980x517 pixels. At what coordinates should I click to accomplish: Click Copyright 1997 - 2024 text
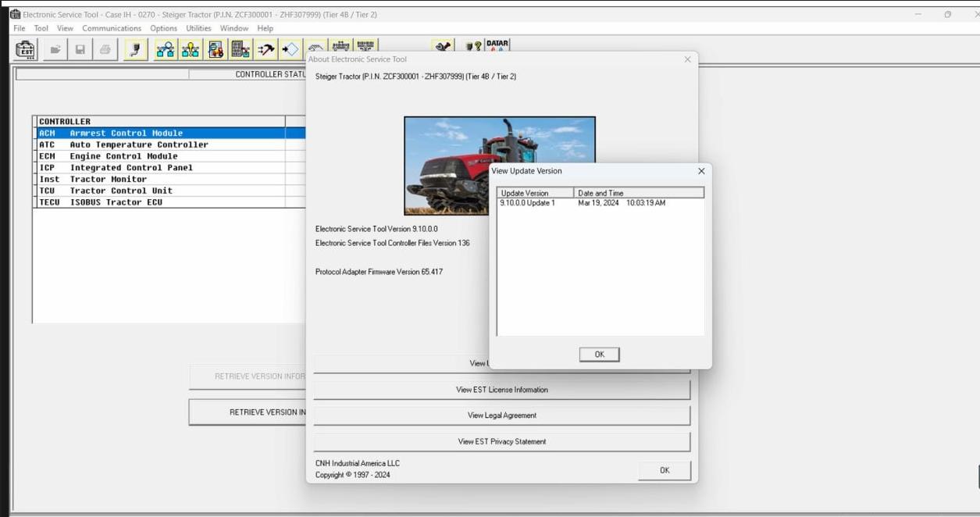[353, 475]
